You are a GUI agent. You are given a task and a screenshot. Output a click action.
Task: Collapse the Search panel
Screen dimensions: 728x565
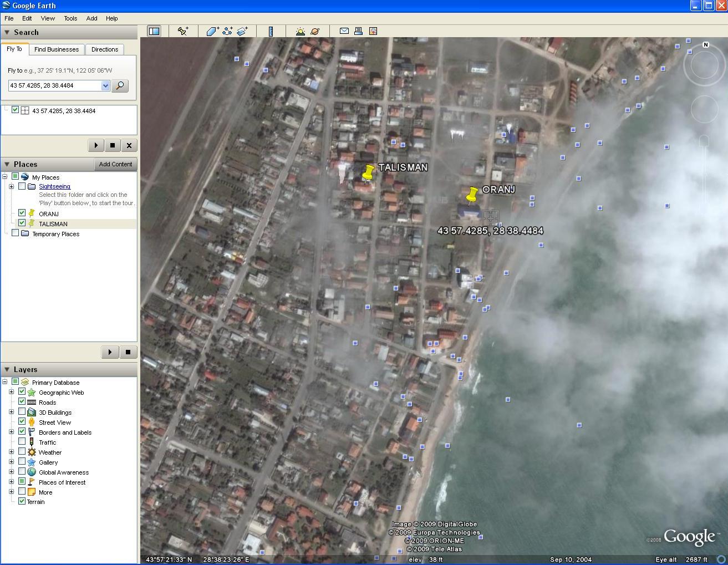[7, 33]
